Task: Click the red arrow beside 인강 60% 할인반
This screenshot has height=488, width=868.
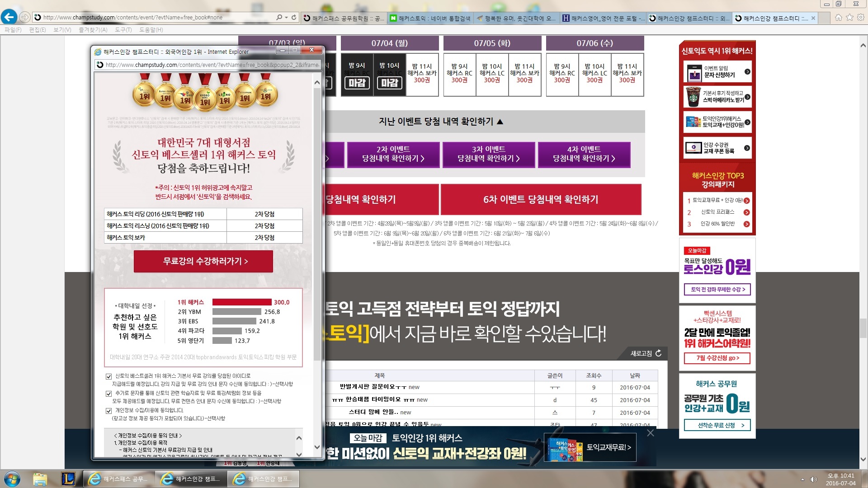Action: [747, 224]
